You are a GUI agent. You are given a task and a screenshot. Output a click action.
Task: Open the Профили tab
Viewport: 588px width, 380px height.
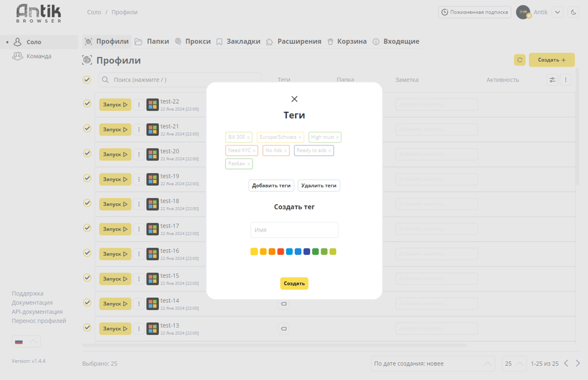[x=107, y=42]
